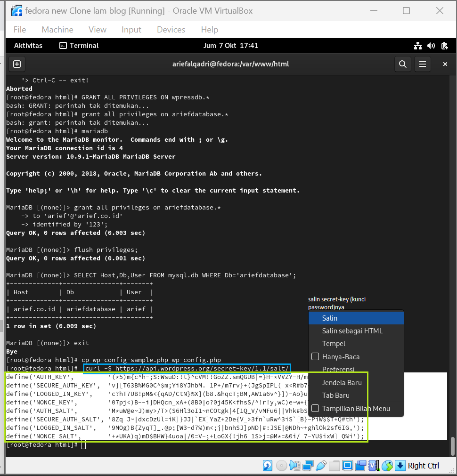Click the define('NONCE_SALT' line
This screenshot has height=476, width=457.
tap(185, 436)
